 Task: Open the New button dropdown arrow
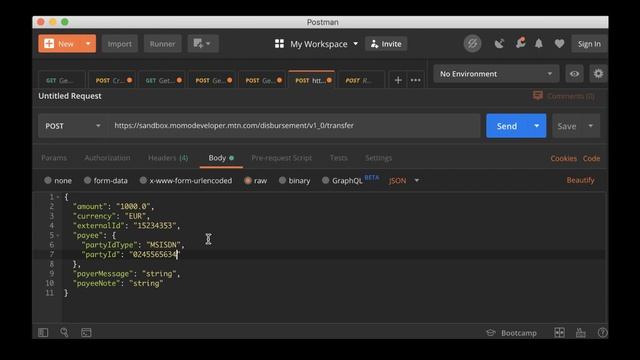click(88, 44)
